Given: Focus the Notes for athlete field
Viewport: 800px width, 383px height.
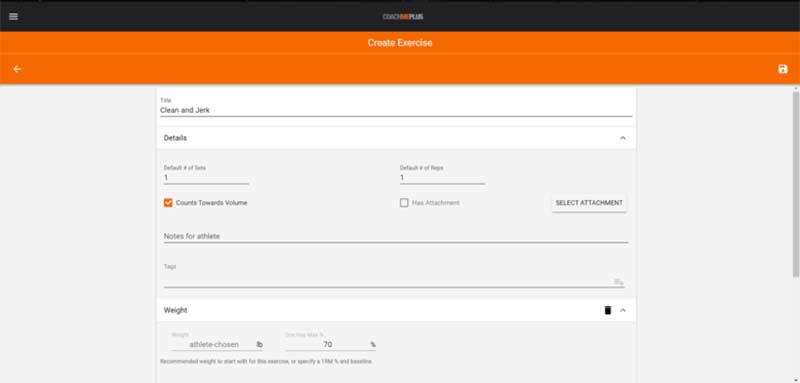Looking at the screenshot, I should click(395, 237).
